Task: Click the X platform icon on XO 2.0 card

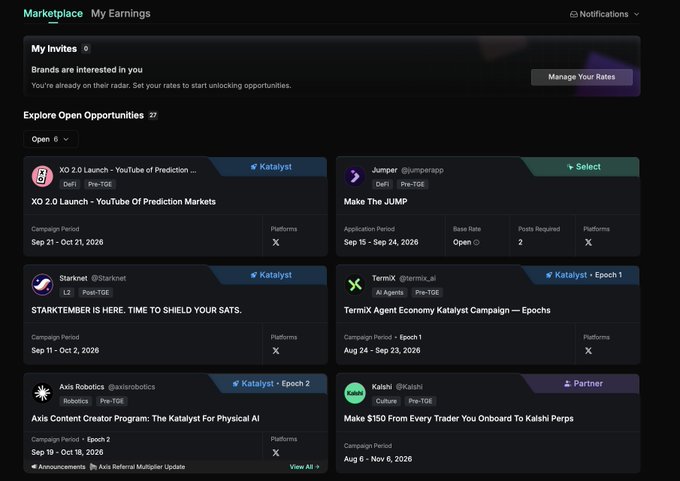Action: [276, 242]
